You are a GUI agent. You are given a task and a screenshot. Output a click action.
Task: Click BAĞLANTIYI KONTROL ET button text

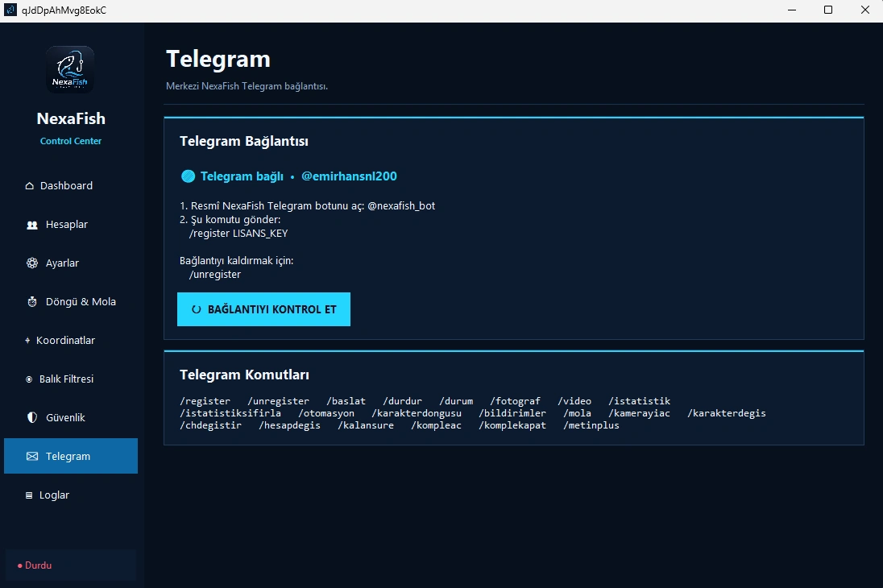(272, 309)
